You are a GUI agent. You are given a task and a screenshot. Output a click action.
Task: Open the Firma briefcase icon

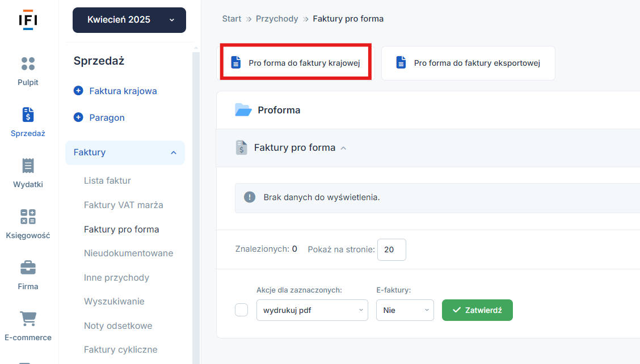point(28,268)
